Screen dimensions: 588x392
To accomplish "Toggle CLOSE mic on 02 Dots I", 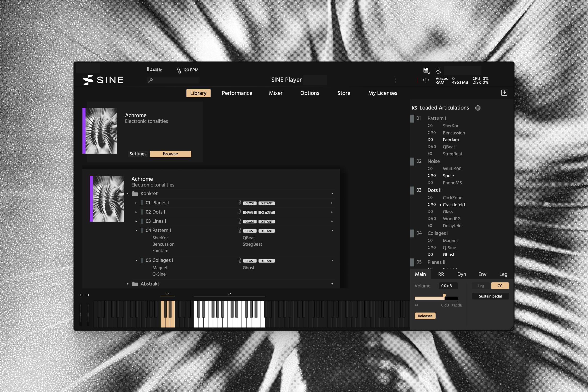I will [250, 212].
